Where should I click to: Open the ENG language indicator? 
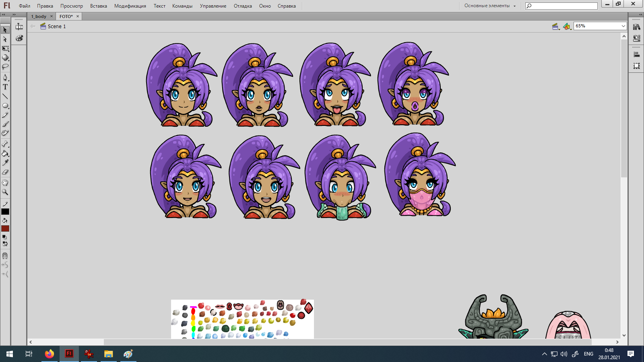(588, 354)
